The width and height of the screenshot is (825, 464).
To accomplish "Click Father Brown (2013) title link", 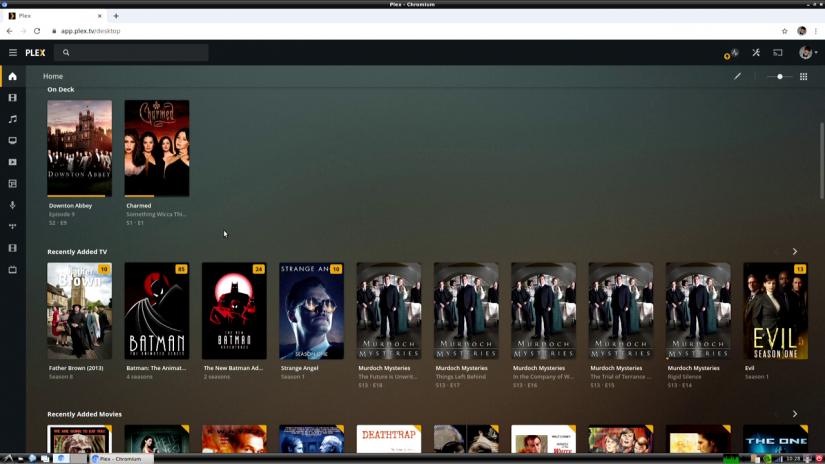I will coord(76,368).
